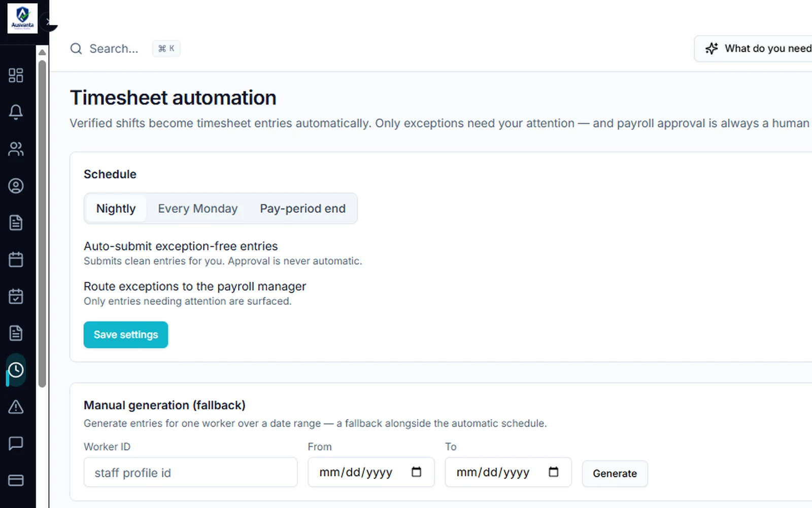Click the search magnifier icon
The width and height of the screenshot is (812, 508).
pyautogui.click(x=76, y=49)
